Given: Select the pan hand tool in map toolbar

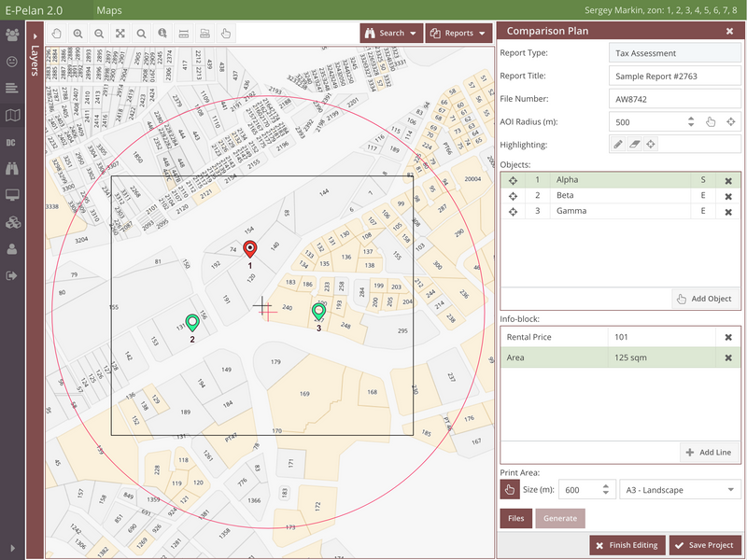Looking at the screenshot, I should coord(56,33).
